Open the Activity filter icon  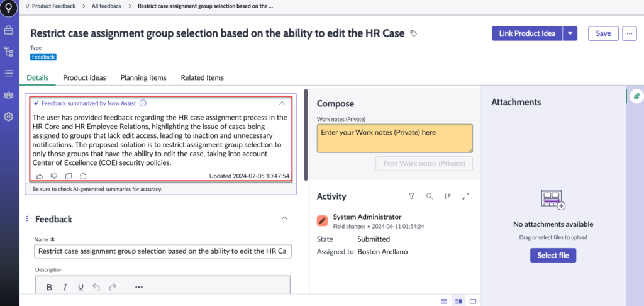point(411,196)
